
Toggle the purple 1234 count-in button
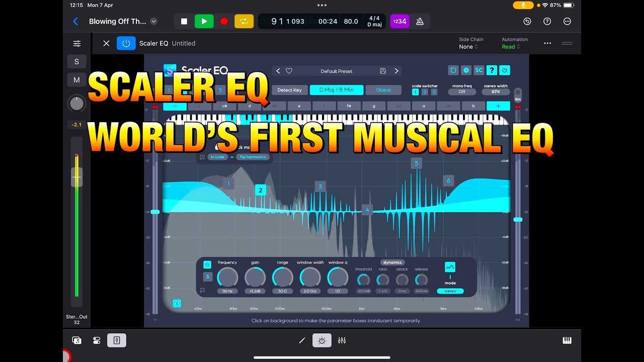pos(399,21)
